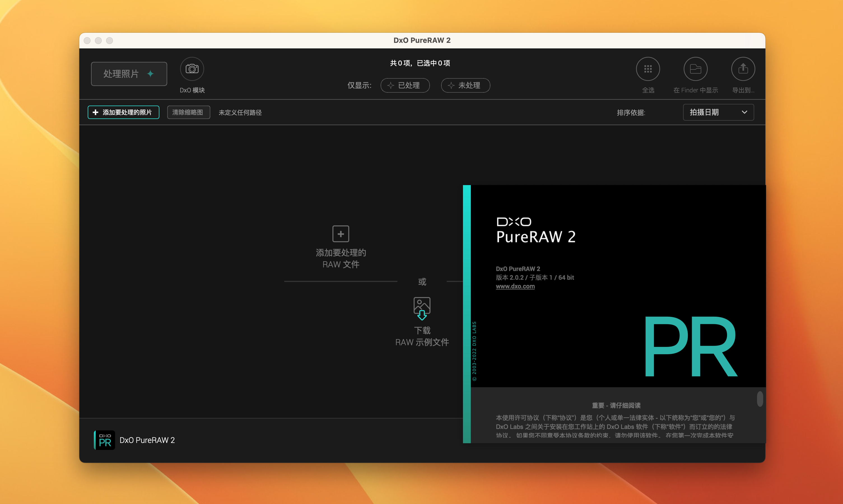Toggle the 已处理 filter
This screenshot has width=843, height=504.
[x=405, y=85]
